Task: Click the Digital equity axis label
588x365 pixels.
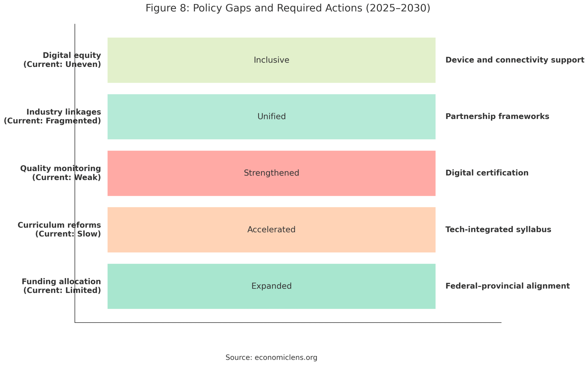Action: (x=62, y=60)
